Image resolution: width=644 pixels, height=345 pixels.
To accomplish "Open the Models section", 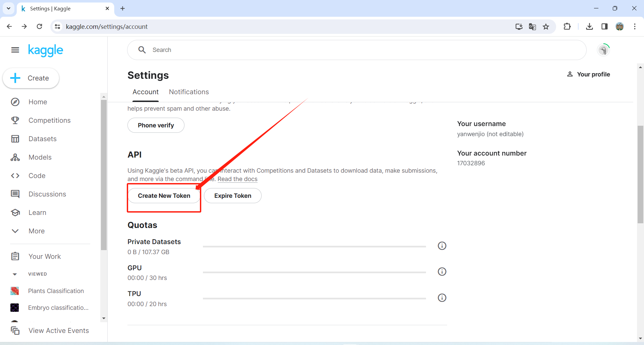I will tap(40, 157).
